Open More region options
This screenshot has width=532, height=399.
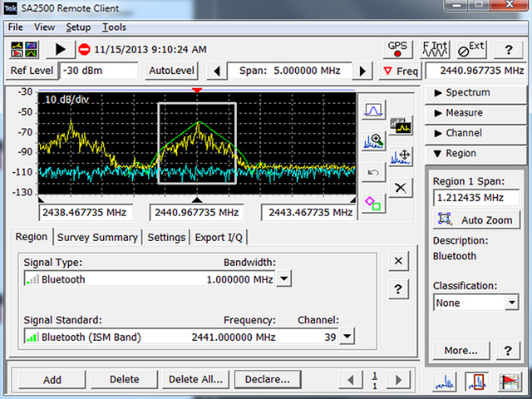(x=461, y=351)
